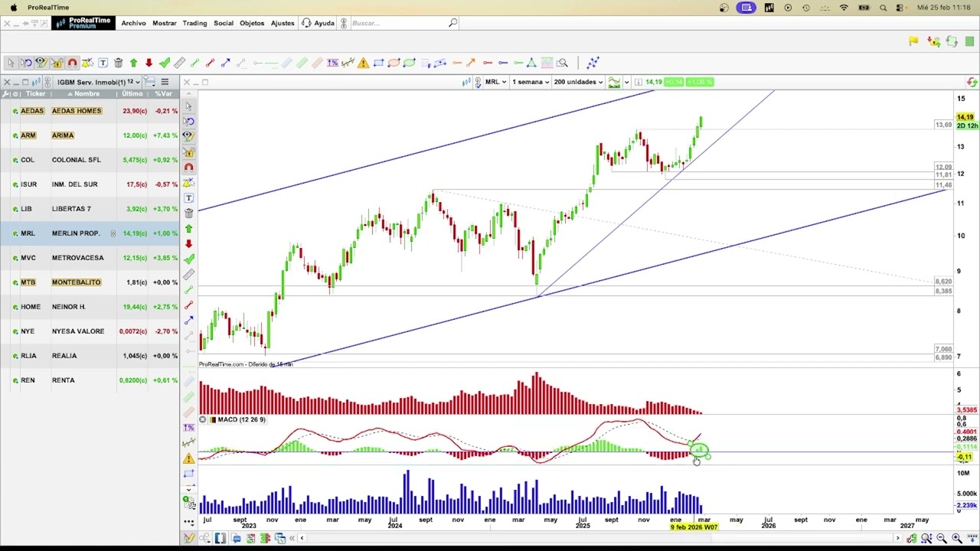The width and height of the screenshot is (980, 551).
Task: Click the zoom in magnifier at bottom right
Action: point(956,539)
